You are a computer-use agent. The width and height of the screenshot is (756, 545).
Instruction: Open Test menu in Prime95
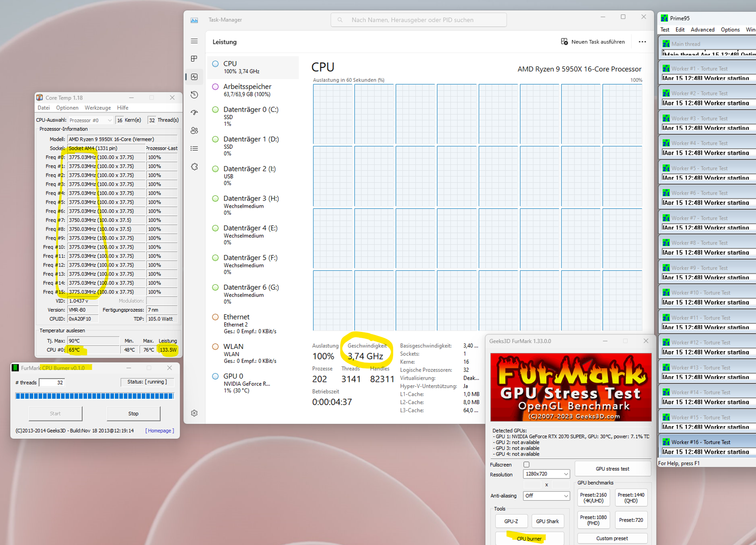pos(665,30)
